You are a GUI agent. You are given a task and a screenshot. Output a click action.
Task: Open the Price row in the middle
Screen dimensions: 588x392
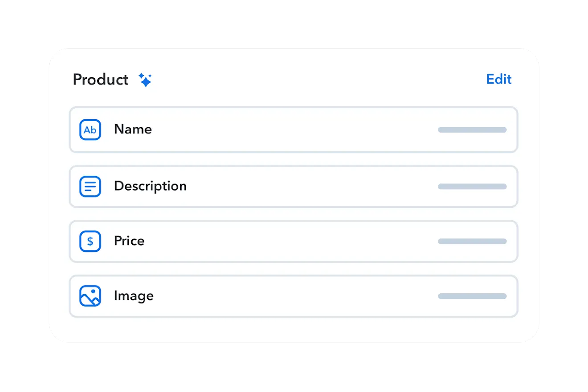[x=294, y=242]
